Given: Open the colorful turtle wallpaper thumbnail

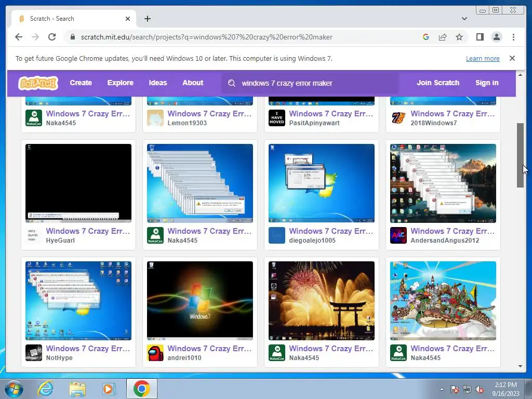Looking at the screenshot, I should (x=443, y=301).
